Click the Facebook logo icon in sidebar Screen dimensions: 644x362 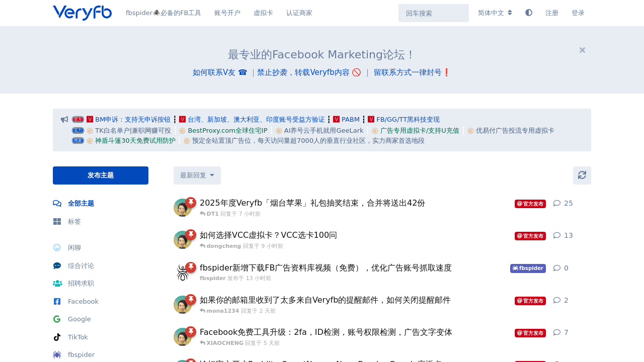tap(57, 302)
